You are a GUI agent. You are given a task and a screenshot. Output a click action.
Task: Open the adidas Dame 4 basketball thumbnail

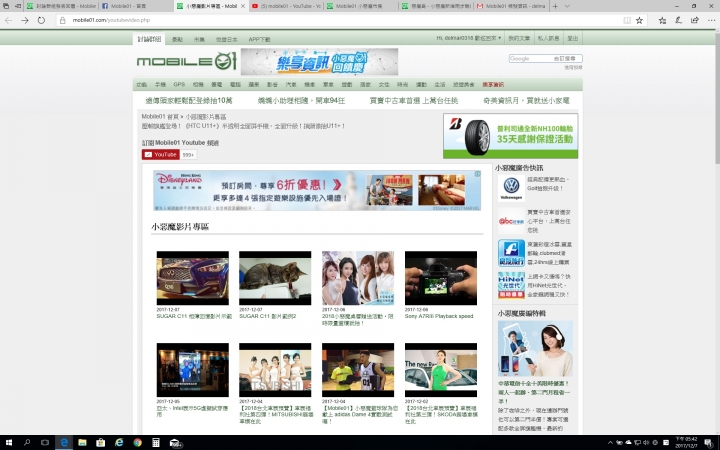point(358,370)
